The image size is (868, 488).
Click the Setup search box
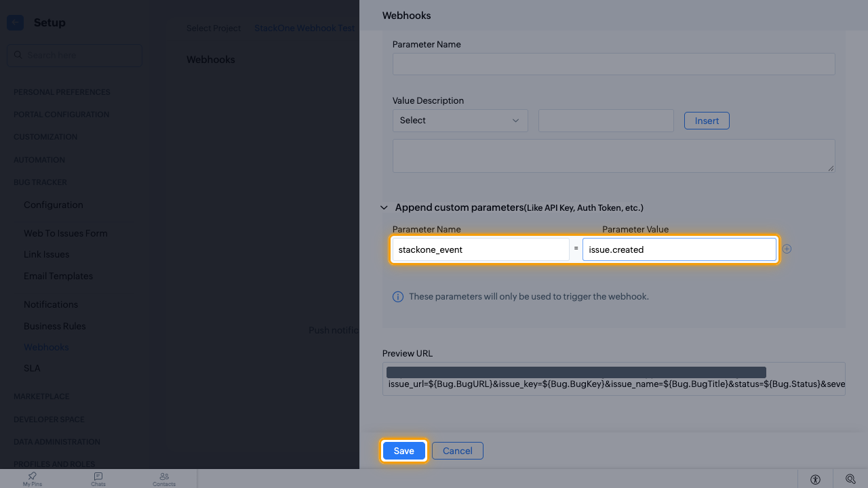point(75,55)
